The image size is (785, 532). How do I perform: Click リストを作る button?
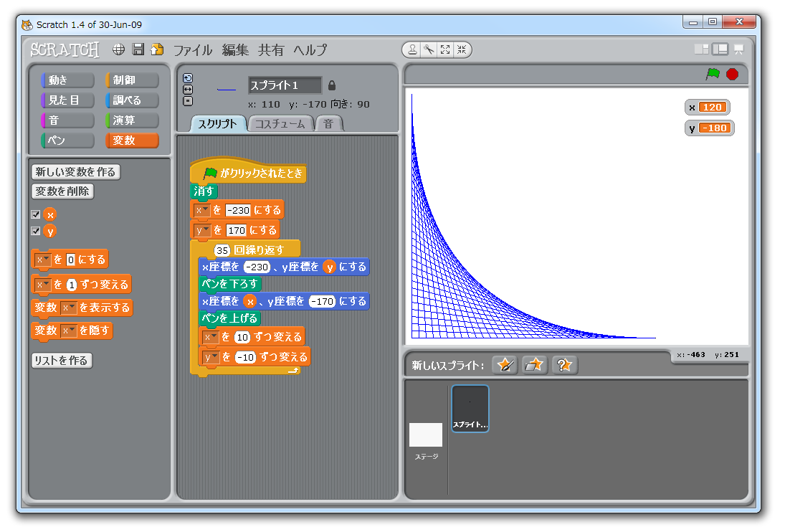tap(62, 361)
